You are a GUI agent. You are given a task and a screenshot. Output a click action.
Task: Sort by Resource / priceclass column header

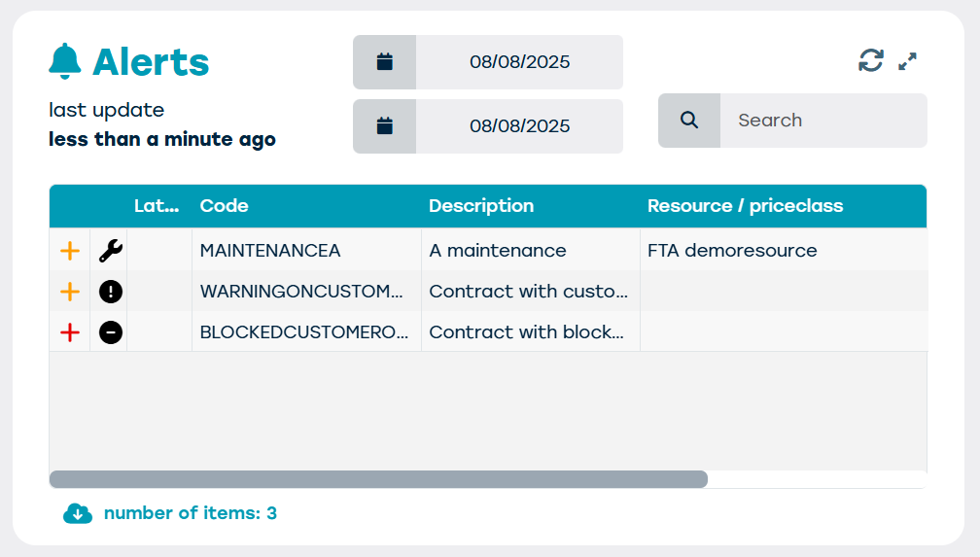pos(745,206)
